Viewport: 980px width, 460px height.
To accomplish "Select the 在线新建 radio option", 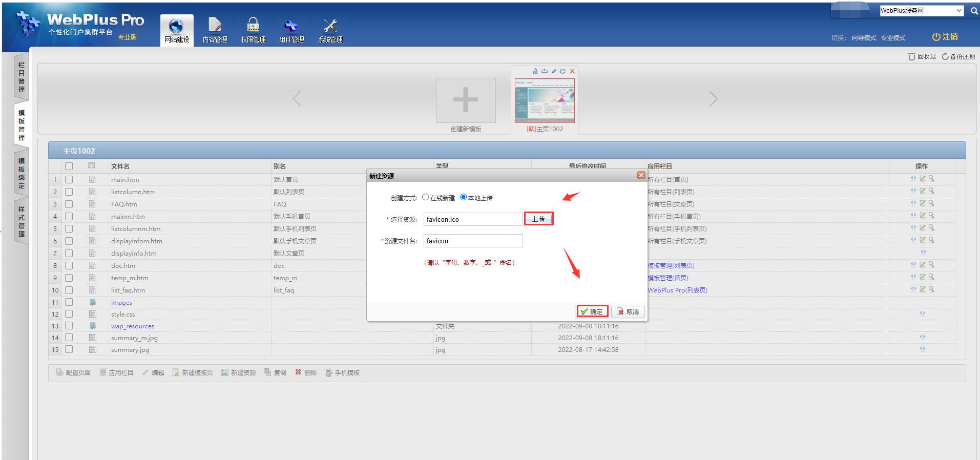I will pos(425,197).
